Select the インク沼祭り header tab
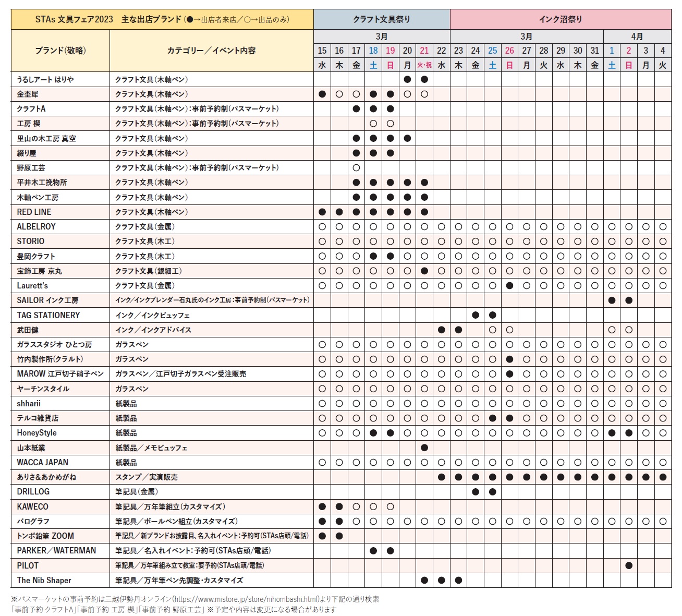This screenshot has height=616, width=682. coord(561,19)
